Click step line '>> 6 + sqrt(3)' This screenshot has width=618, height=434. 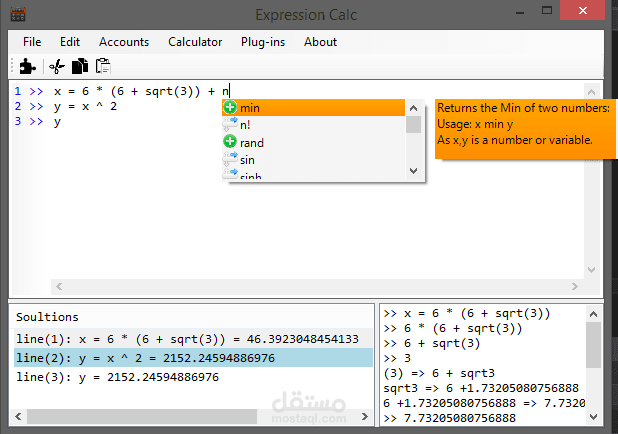(432, 343)
